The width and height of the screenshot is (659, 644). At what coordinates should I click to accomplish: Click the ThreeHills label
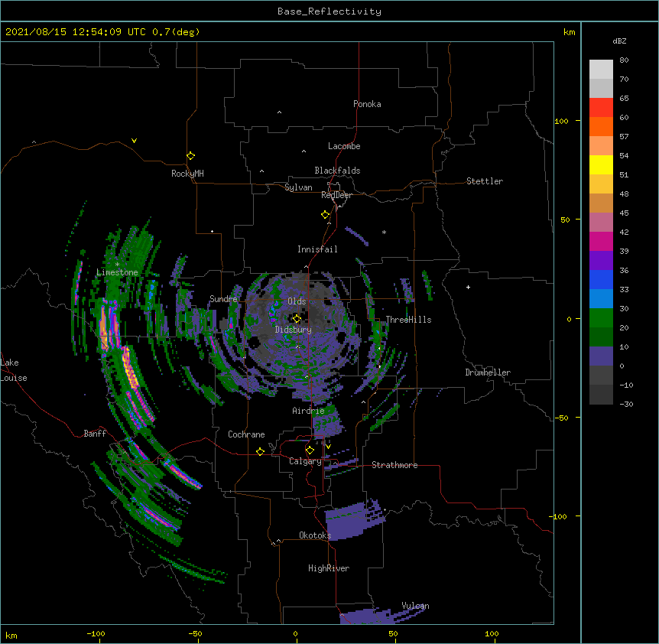(x=408, y=320)
